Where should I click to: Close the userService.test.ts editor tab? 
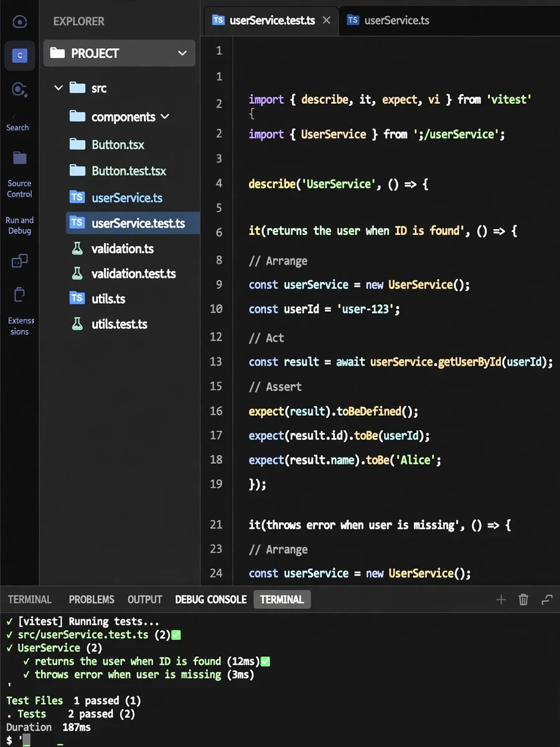(327, 20)
